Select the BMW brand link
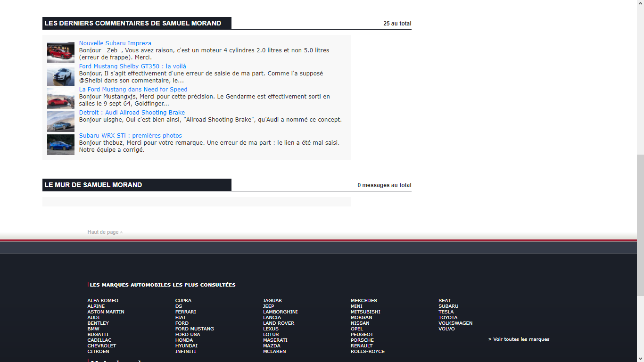This screenshot has width=644, height=362. tap(93, 329)
